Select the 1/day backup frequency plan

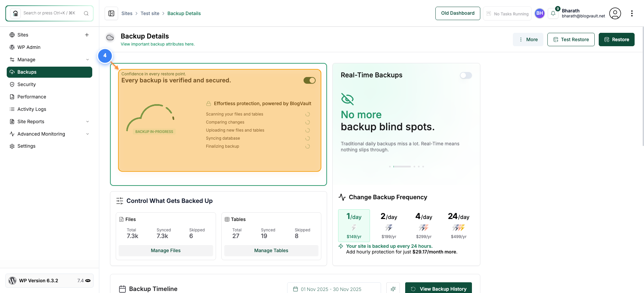tap(354, 226)
